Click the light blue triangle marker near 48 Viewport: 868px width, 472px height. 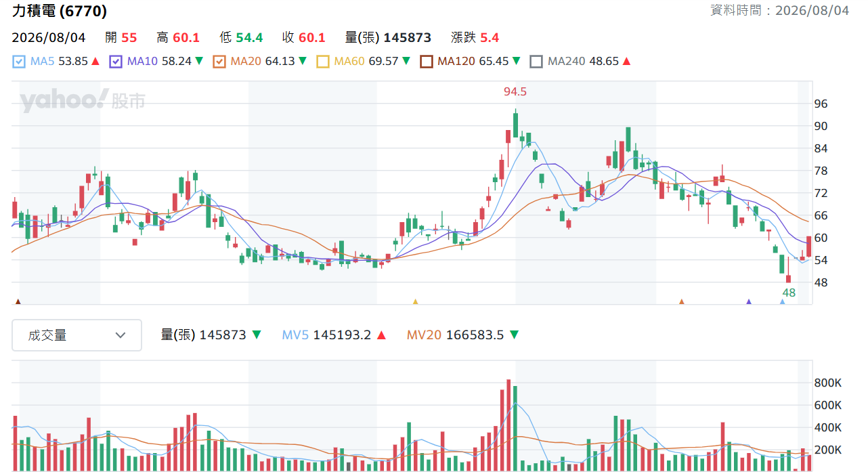coord(782,301)
